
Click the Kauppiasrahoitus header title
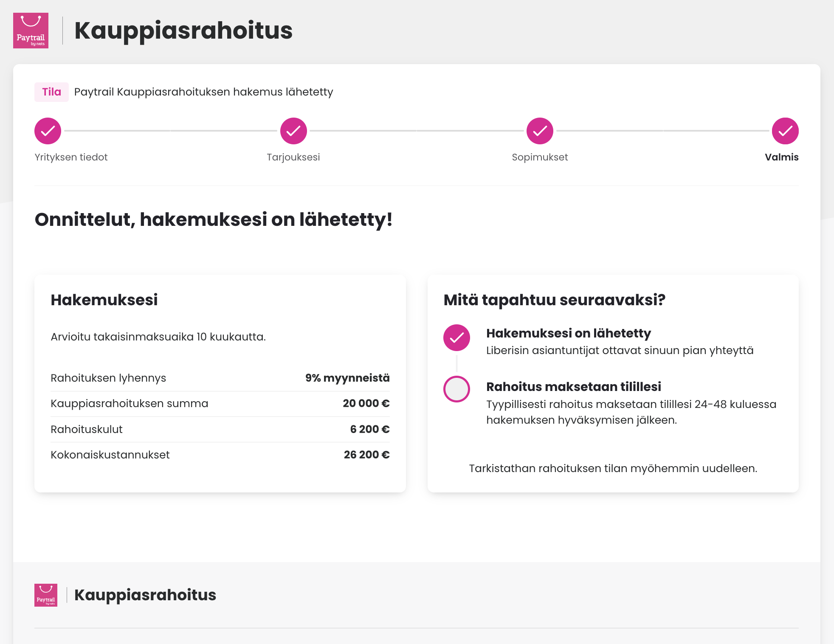pyautogui.click(x=183, y=31)
